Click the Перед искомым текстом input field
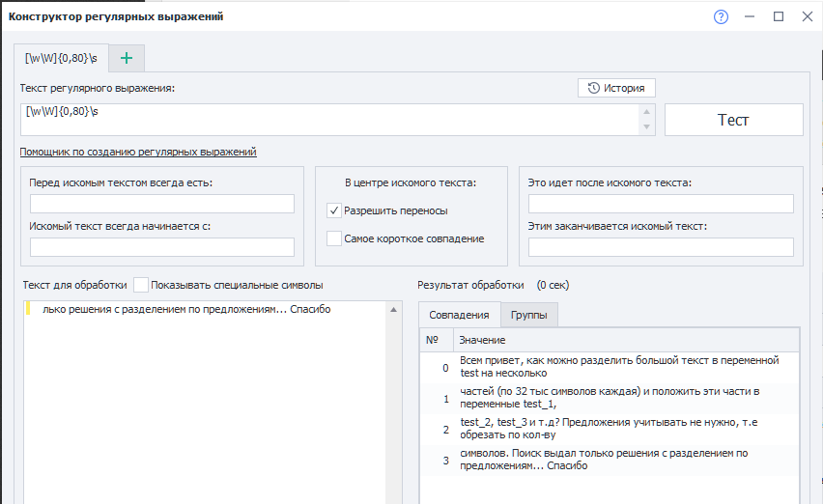Viewport: 823px width, 504px height. (x=162, y=204)
